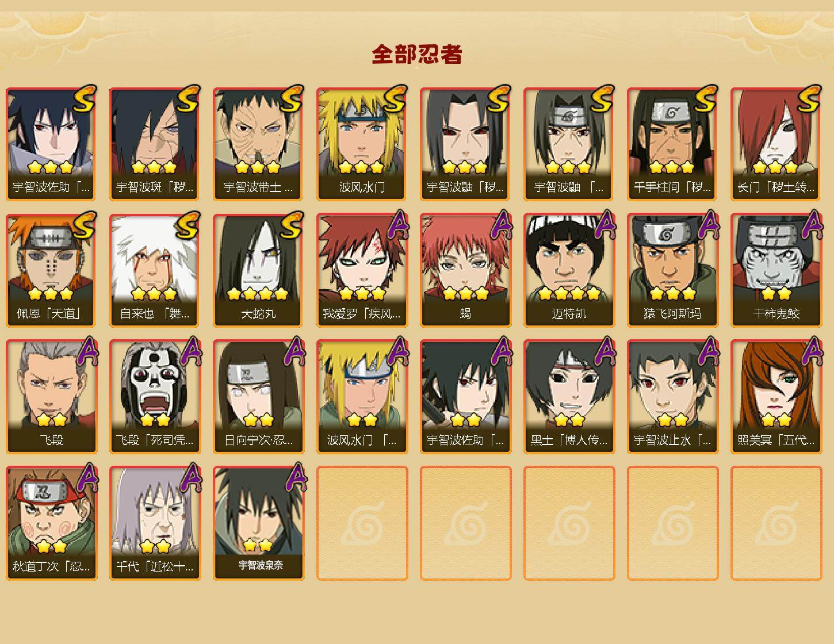This screenshot has width=834, height=644.
Task: Click the S rank badge on 长门 card
Action: click(809, 98)
